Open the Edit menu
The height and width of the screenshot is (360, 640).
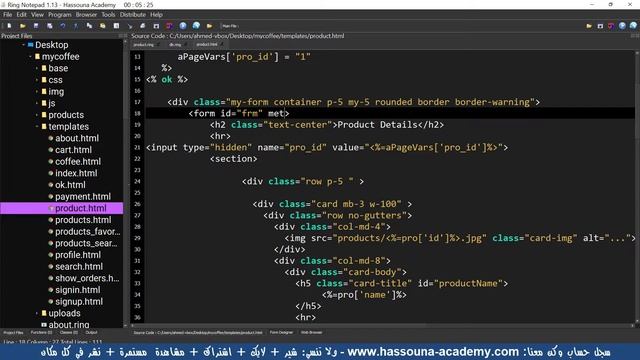tap(22, 15)
